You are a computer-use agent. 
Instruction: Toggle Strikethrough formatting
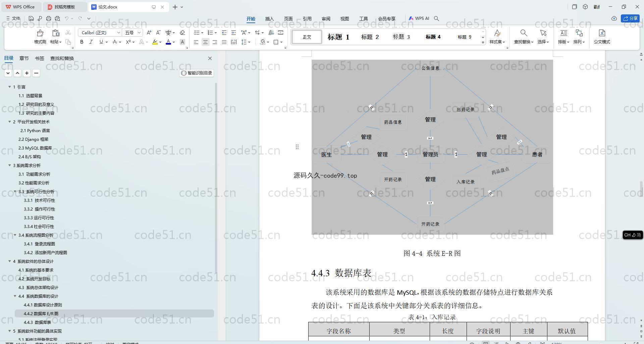pos(115,42)
